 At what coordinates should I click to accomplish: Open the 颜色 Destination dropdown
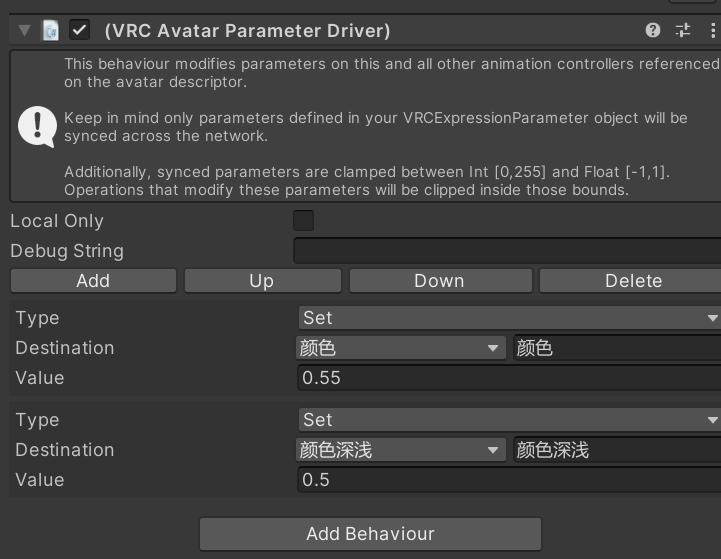pyautogui.click(x=400, y=348)
